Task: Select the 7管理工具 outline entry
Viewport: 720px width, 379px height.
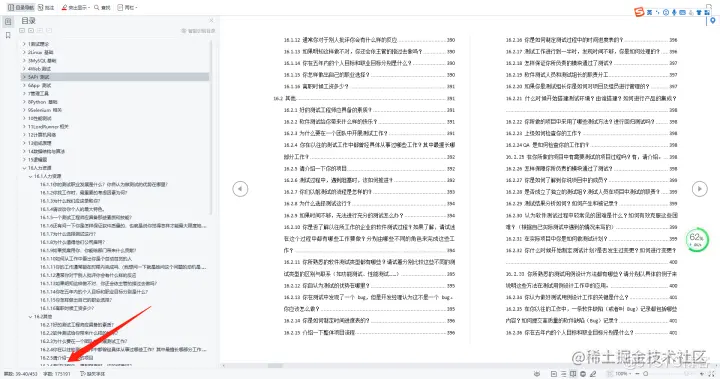Action: point(38,94)
